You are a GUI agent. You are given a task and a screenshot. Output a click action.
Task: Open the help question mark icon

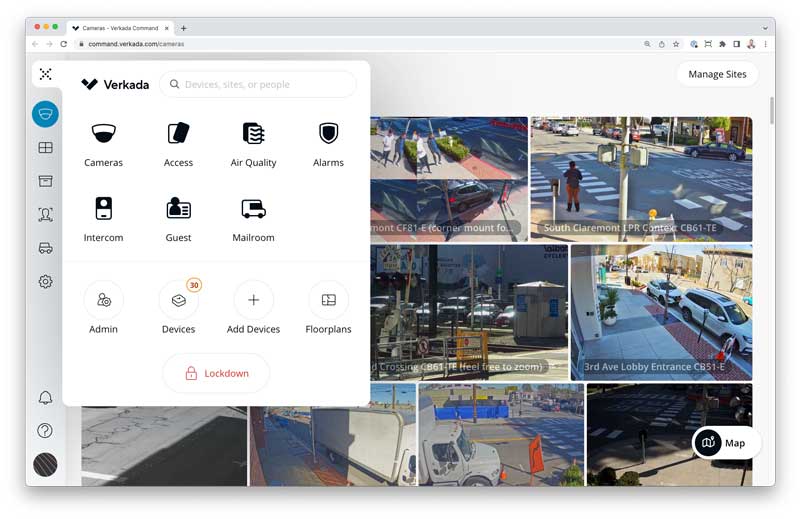click(x=45, y=431)
